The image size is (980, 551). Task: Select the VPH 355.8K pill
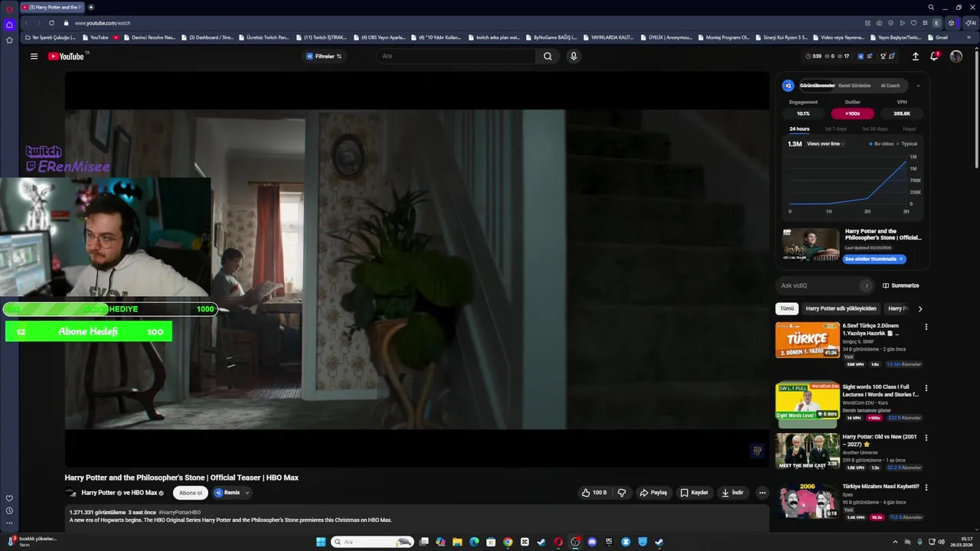coord(902,113)
